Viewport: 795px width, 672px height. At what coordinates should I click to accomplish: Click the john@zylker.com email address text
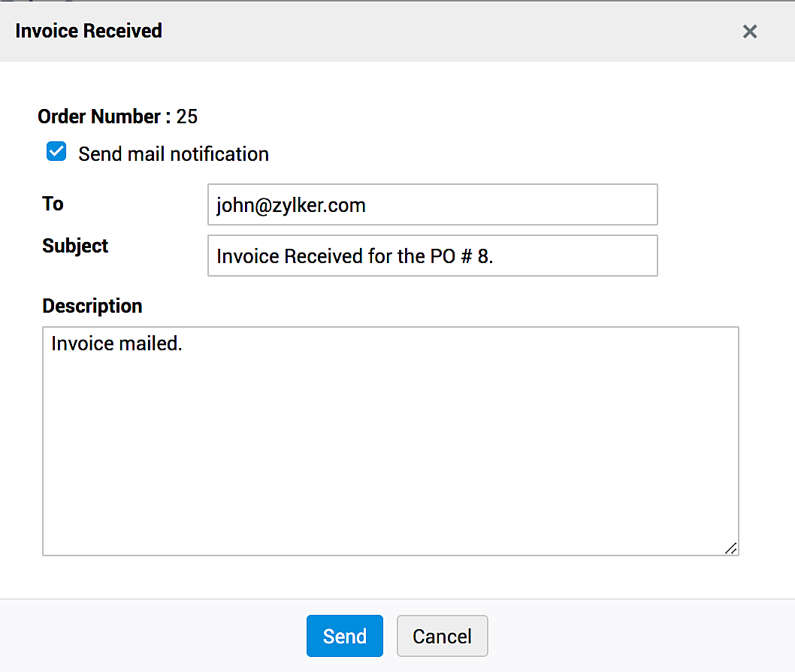(291, 205)
